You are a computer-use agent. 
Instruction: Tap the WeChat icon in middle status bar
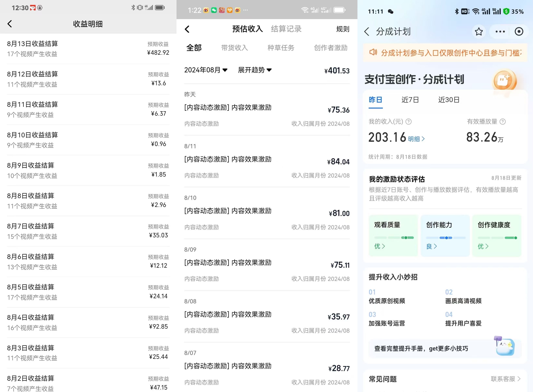214,10
